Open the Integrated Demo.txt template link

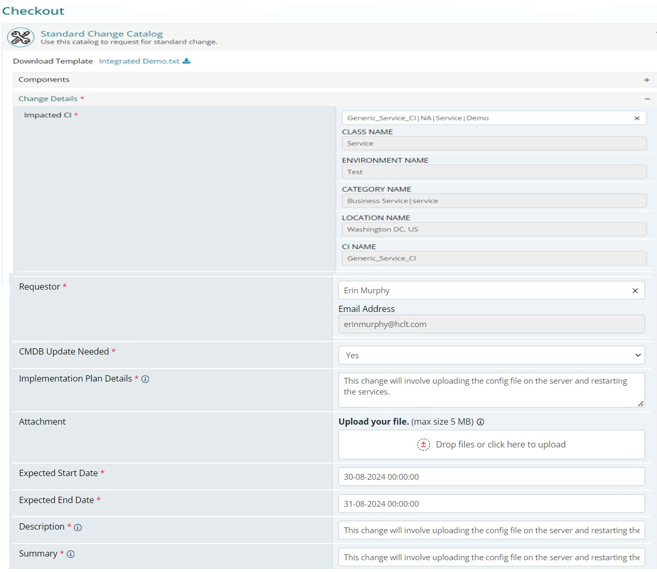coord(139,61)
